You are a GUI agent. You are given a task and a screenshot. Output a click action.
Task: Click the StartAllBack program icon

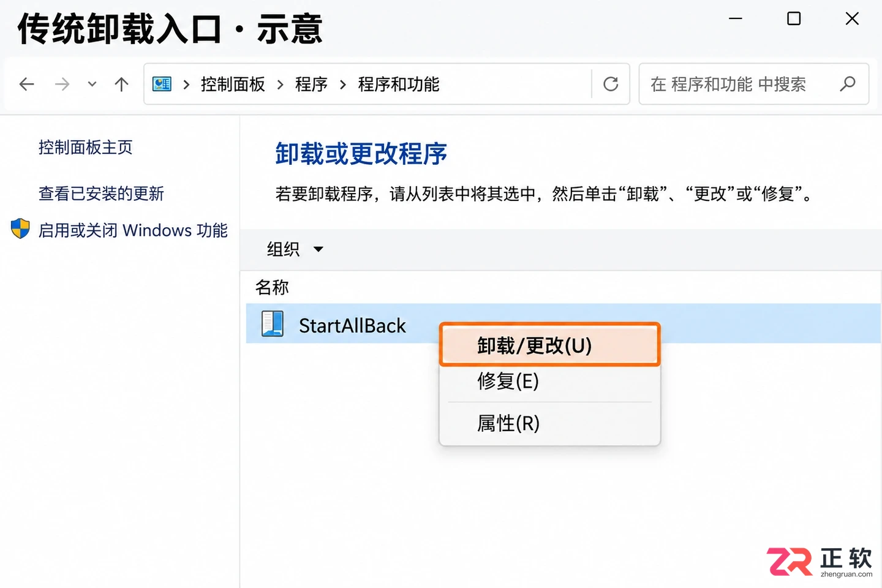click(x=273, y=324)
